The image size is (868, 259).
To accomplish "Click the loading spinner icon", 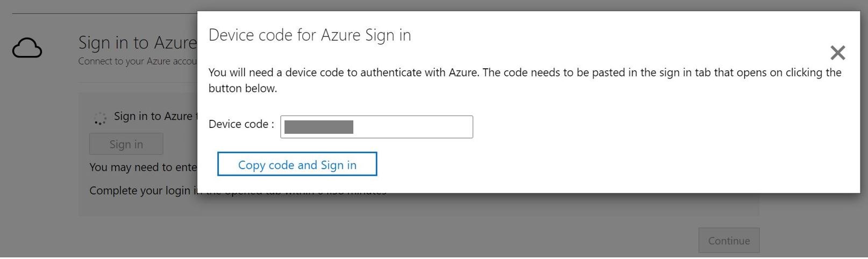I will [100, 118].
